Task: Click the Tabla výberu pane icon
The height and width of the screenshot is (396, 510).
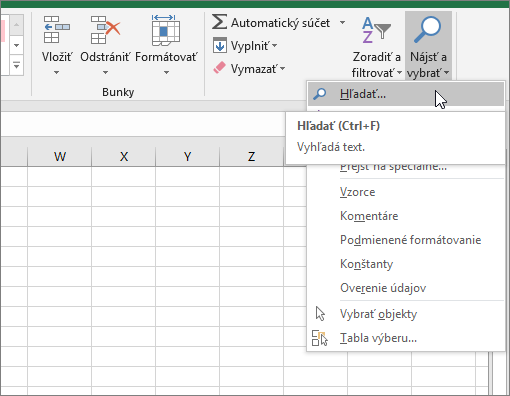Action: (320, 338)
